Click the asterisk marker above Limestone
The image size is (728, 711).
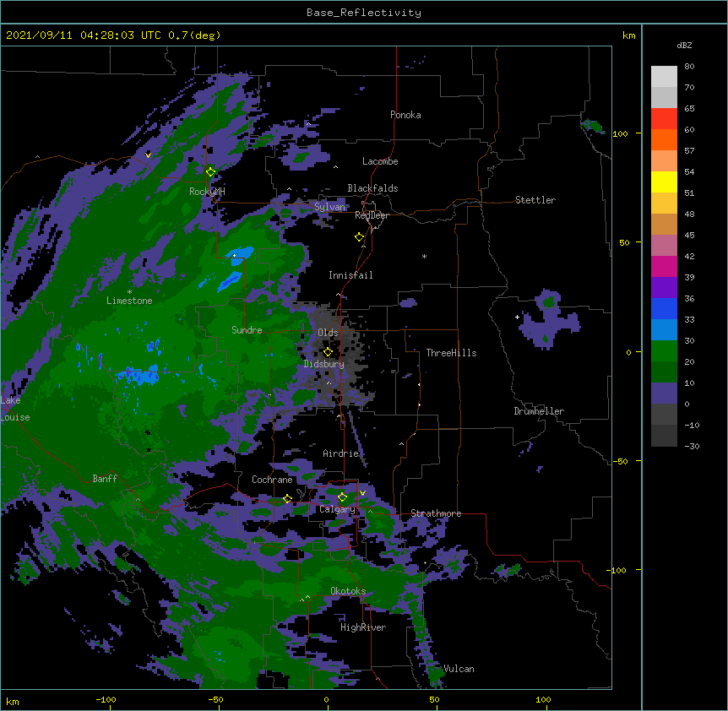pyautogui.click(x=129, y=292)
